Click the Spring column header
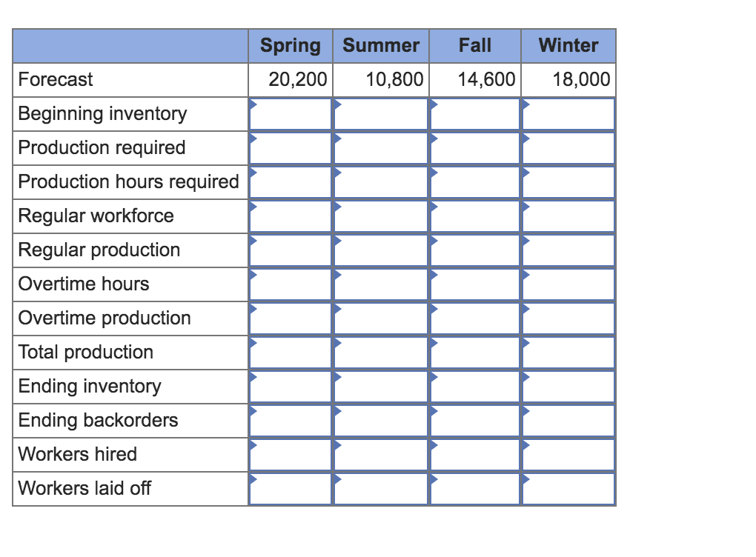 click(x=290, y=46)
